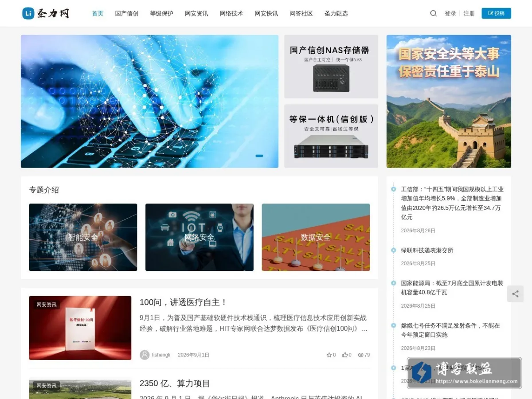Open 数据安全 topic card
Screen dimensions: 532x399
(x=316, y=237)
